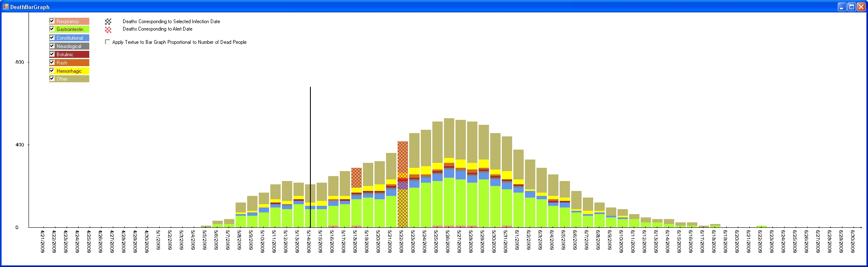Disable the Botulinic syndrome checkbox
This screenshot has width=868, height=267.
tap(52, 54)
